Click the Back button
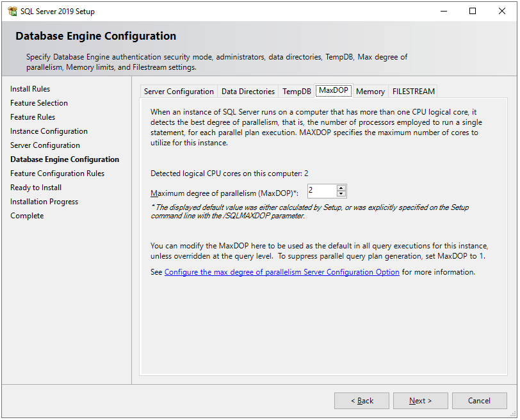The image size is (520, 420). click(362, 401)
